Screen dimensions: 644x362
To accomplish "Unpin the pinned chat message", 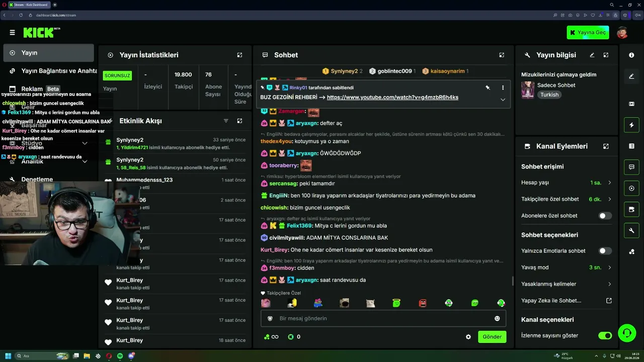I will coord(488,87).
